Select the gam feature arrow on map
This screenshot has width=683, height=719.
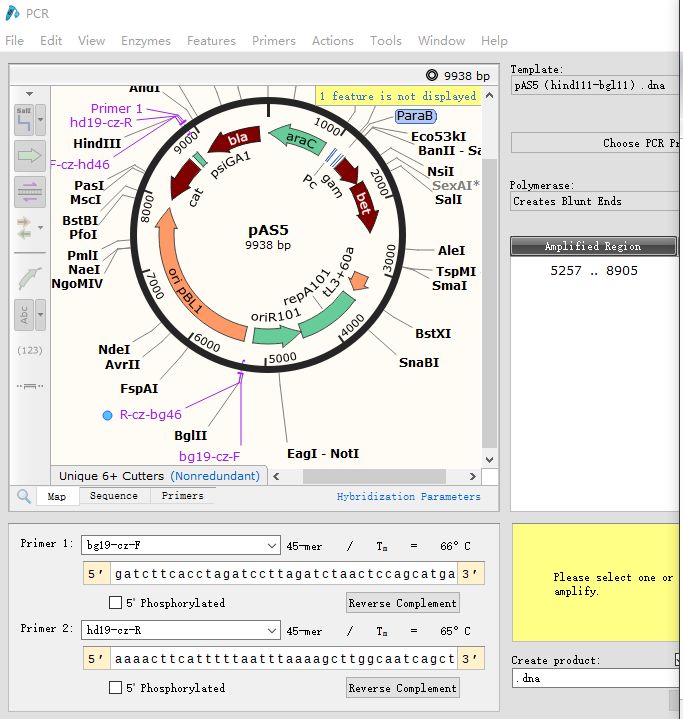point(347,169)
